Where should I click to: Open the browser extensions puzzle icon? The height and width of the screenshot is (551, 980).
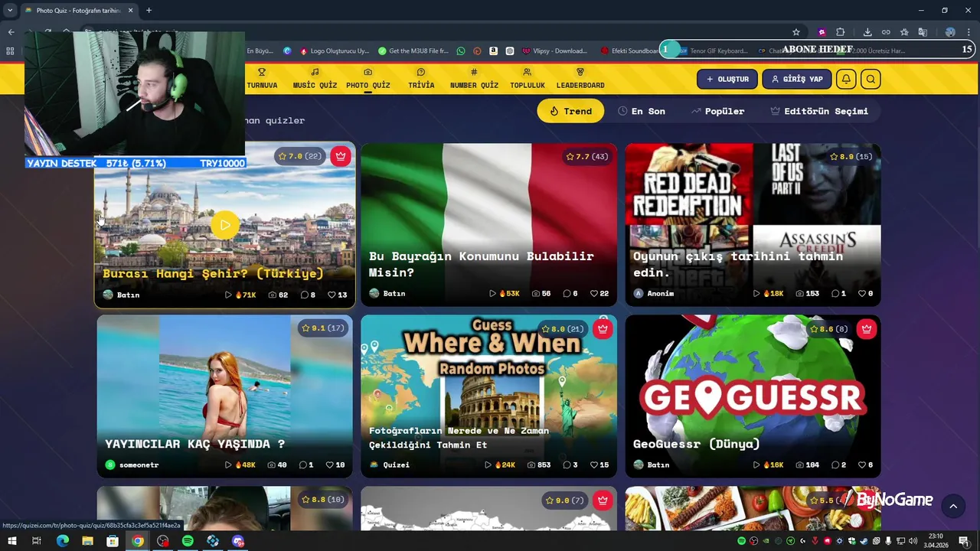point(841,32)
